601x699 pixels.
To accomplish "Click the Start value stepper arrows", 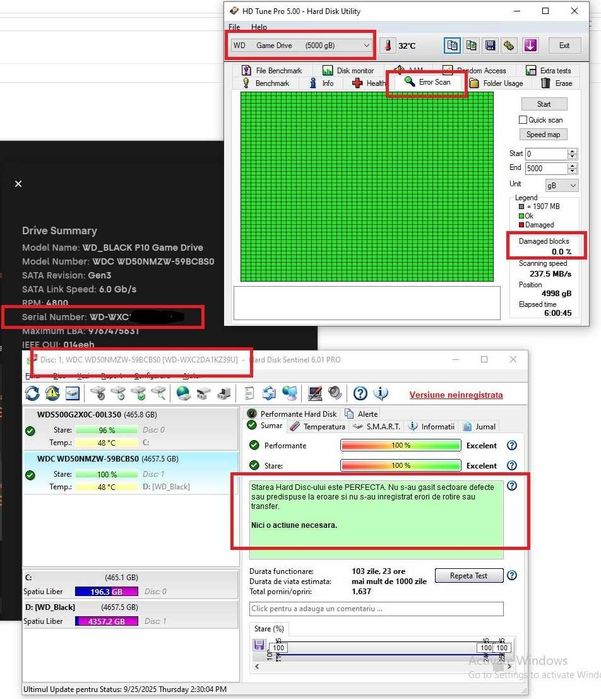I will coord(572,154).
